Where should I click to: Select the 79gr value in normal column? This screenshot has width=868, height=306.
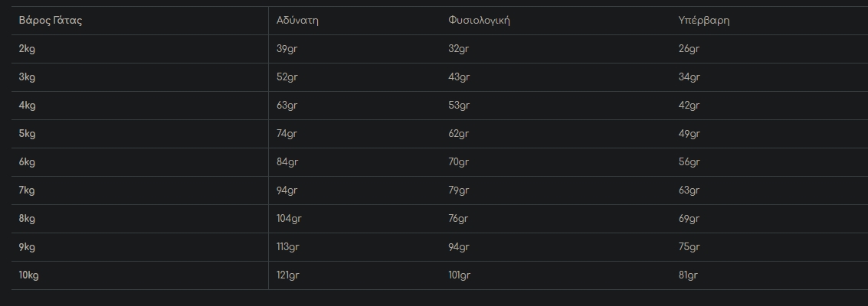coord(459,190)
